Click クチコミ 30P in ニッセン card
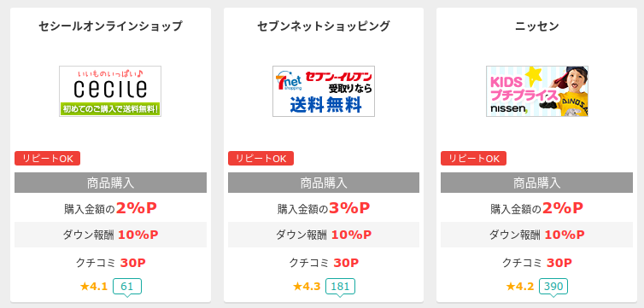The height and width of the screenshot is (308, 644). click(536, 263)
